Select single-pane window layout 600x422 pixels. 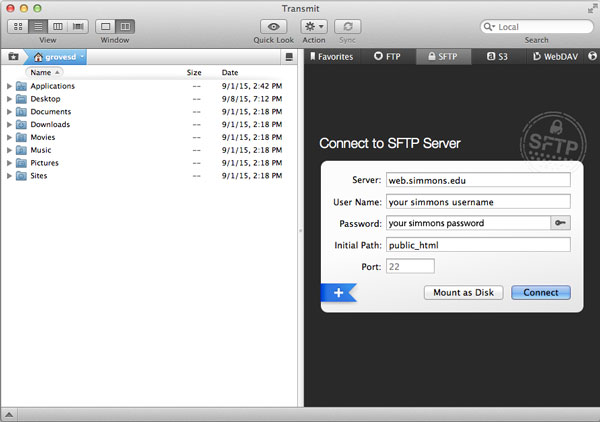pos(105,26)
